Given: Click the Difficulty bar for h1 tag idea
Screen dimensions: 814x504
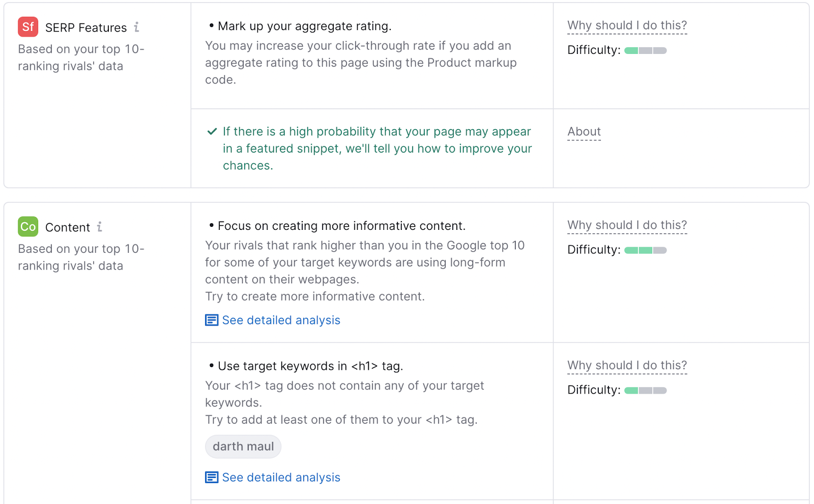Looking at the screenshot, I should pos(645,391).
